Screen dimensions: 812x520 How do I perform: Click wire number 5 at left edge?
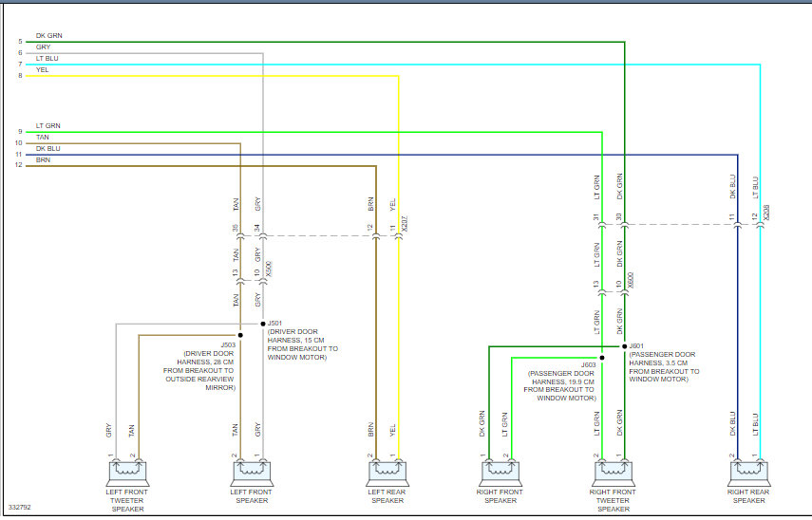20,42
